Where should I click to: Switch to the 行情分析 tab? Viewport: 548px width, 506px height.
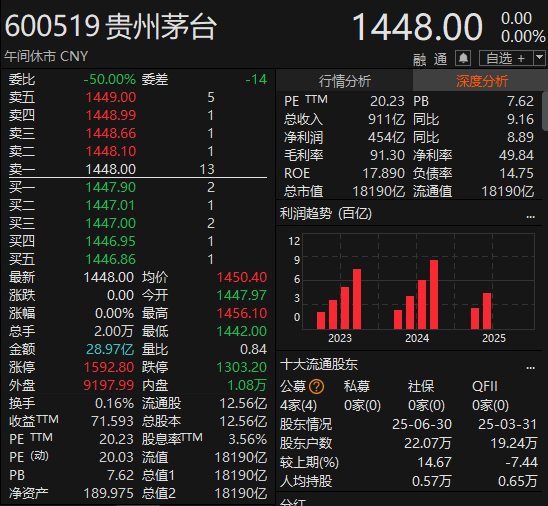pyautogui.click(x=345, y=81)
